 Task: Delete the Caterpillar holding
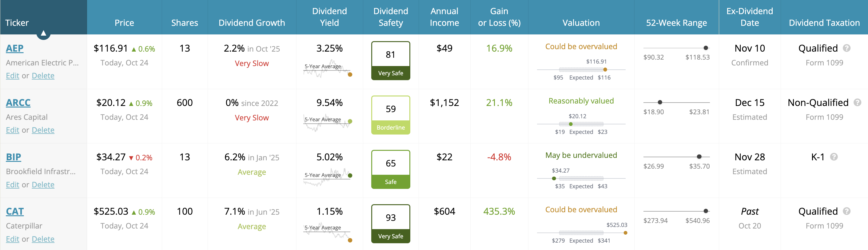[x=43, y=239]
